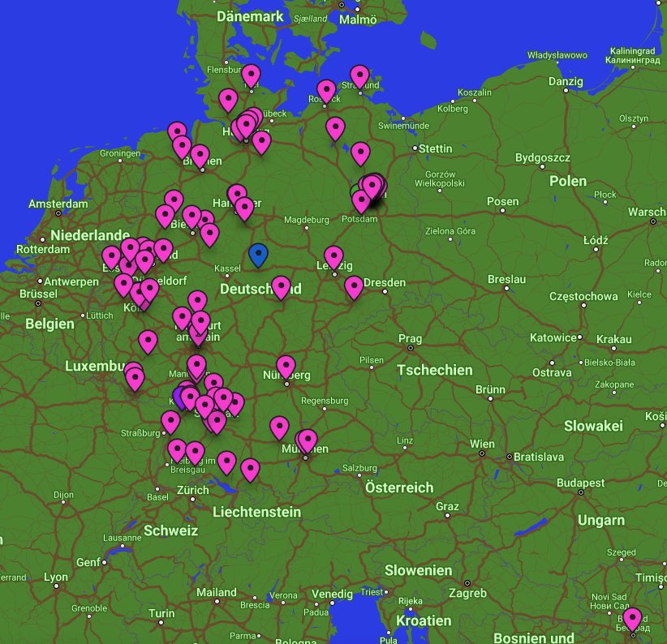Click the pink pin southeast of Hamburg

(261, 142)
